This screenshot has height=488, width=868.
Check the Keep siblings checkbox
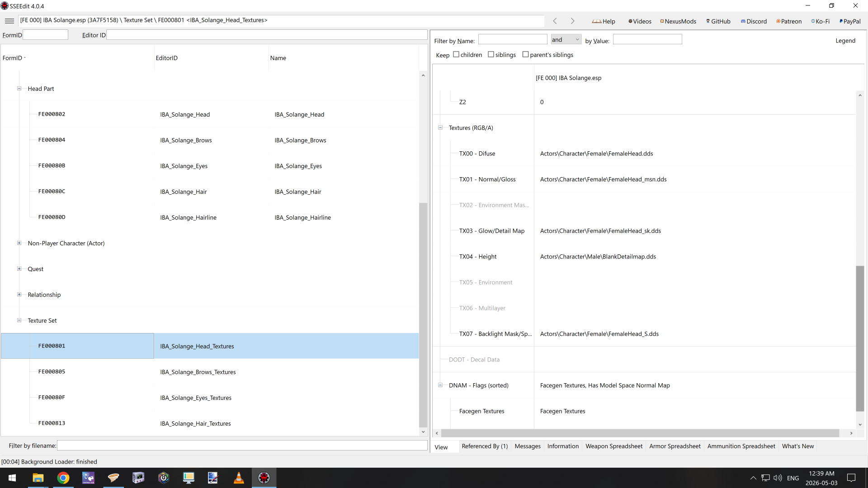[491, 55]
